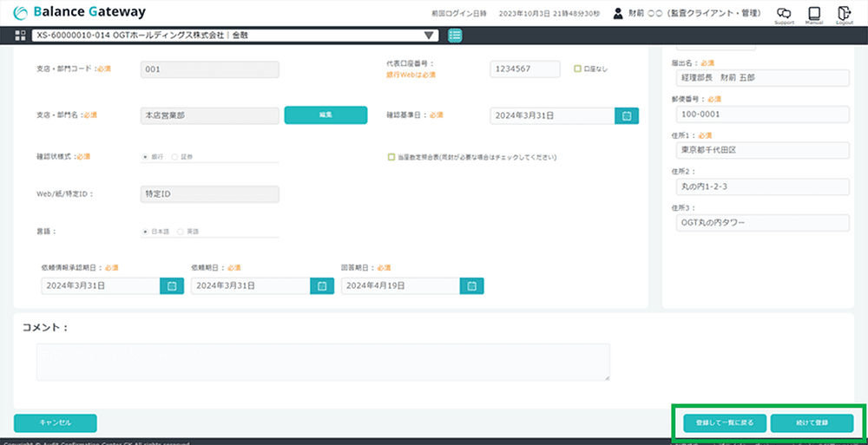Click the teal list icon beside client selector
This screenshot has height=445, width=868.
(x=455, y=36)
